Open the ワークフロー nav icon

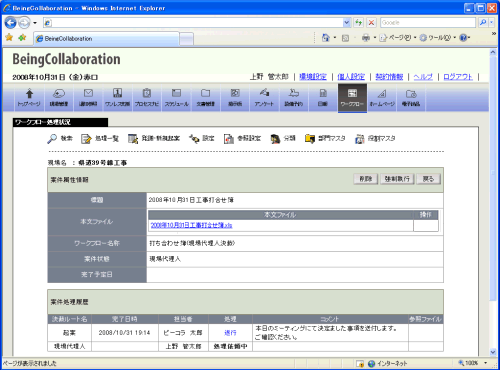point(352,98)
